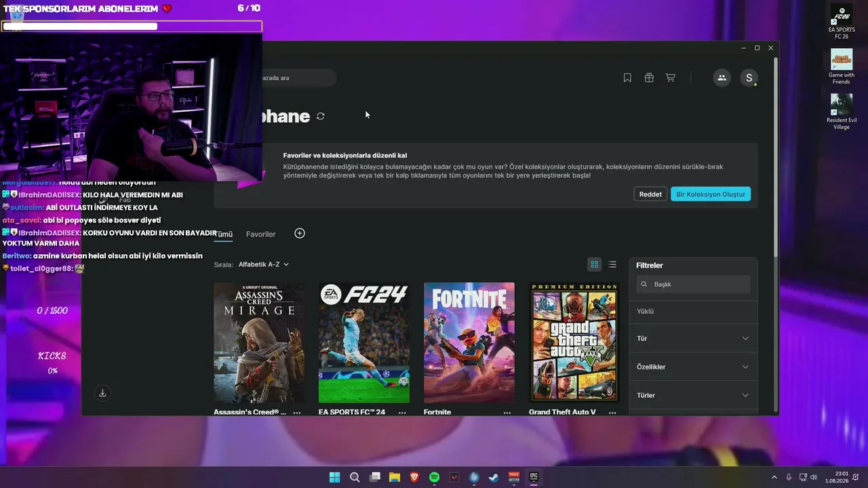Open the S profile avatar menu
The image size is (868, 488).
coord(749,78)
